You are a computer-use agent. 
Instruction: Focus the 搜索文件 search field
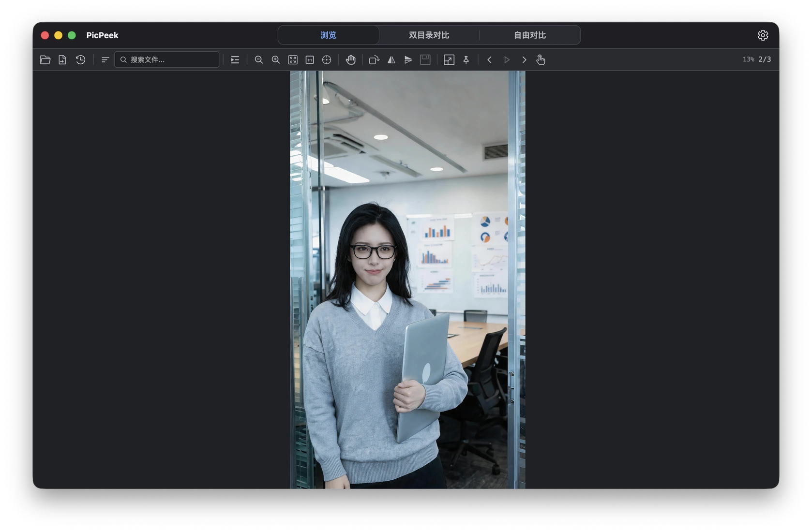(166, 59)
